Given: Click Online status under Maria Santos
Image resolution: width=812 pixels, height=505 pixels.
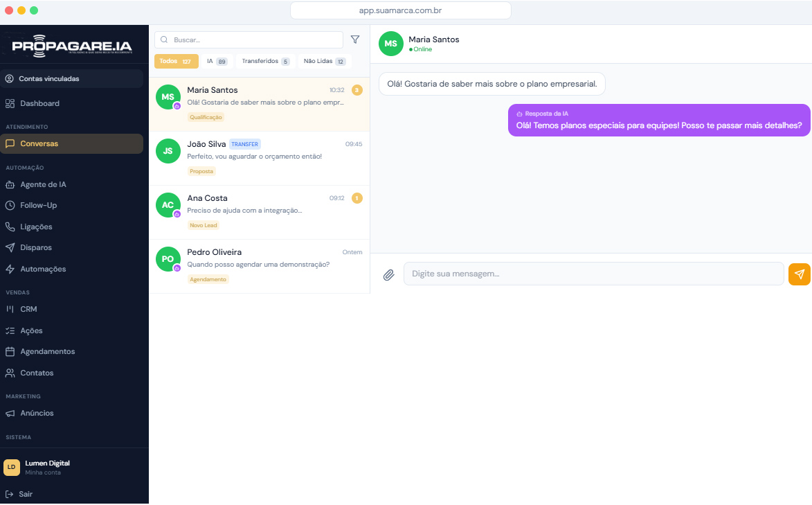Looking at the screenshot, I should point(420,49).
